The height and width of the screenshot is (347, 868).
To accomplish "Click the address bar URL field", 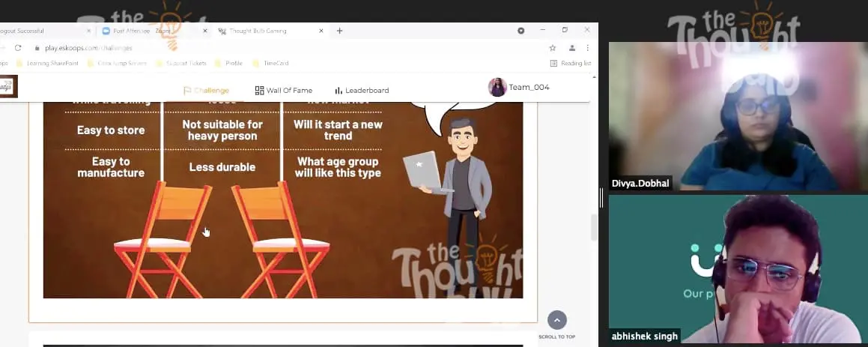I will tap(288, 48).
